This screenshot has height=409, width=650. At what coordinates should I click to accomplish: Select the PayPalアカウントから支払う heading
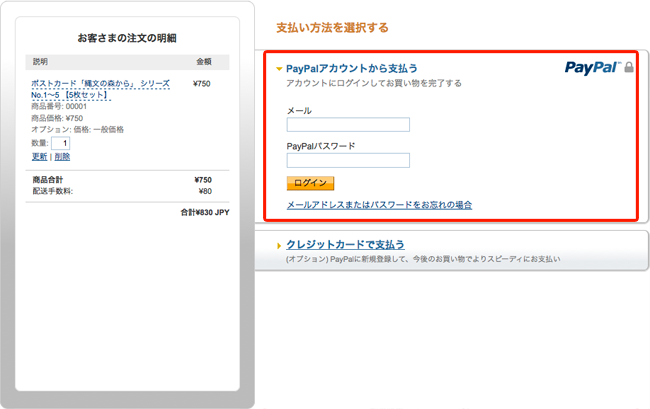click(x=352, y=68)
